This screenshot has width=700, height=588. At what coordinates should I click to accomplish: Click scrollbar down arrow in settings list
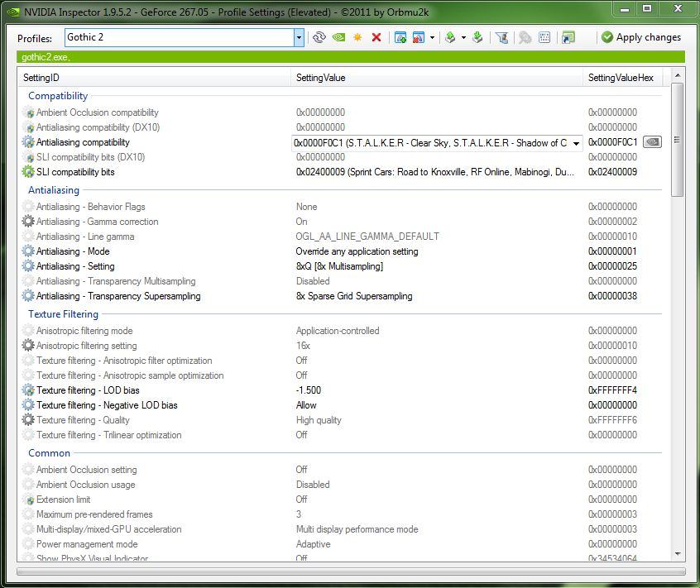point(678,554)
